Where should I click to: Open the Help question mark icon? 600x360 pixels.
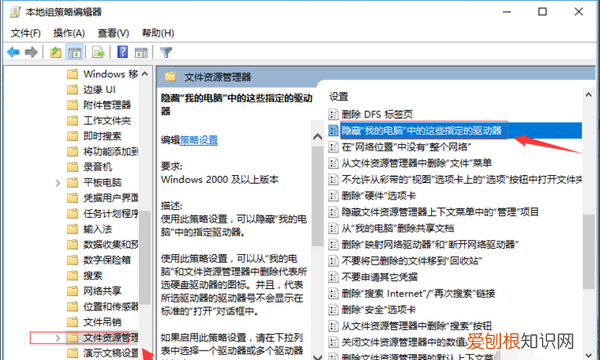[x=122, y=52]
